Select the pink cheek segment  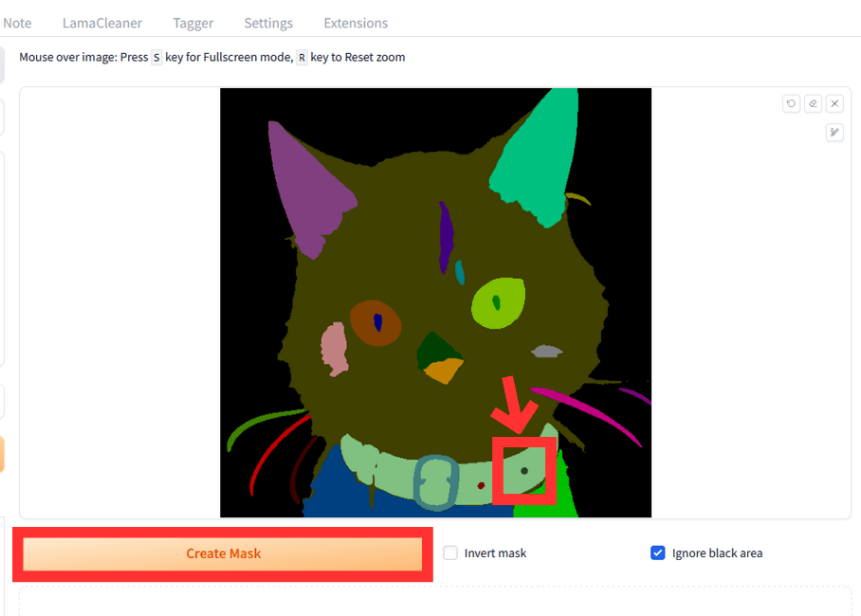[x=334, y=349]
